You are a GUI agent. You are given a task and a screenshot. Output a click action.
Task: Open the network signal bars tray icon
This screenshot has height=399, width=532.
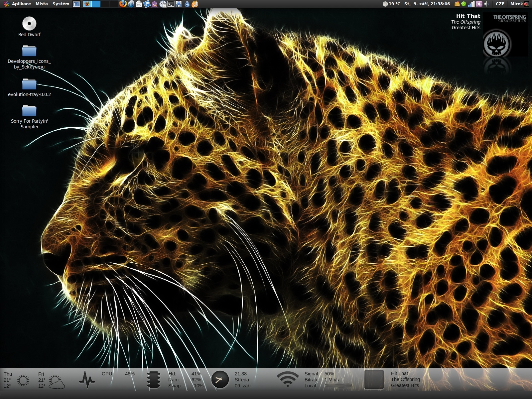[471, 4]
